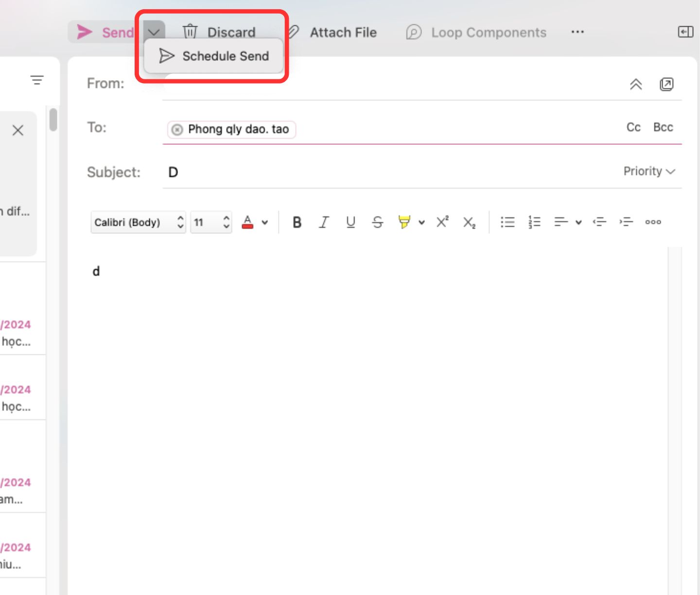Viewport: 700px width, 595px height.
Task: Insert a numbered list
Action: (534, 222)
